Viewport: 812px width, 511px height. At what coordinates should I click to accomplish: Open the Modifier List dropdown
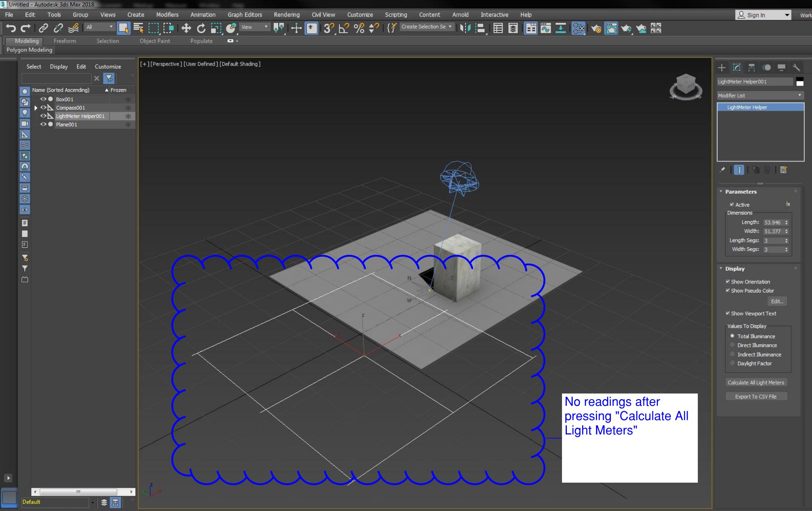[799, 95]
